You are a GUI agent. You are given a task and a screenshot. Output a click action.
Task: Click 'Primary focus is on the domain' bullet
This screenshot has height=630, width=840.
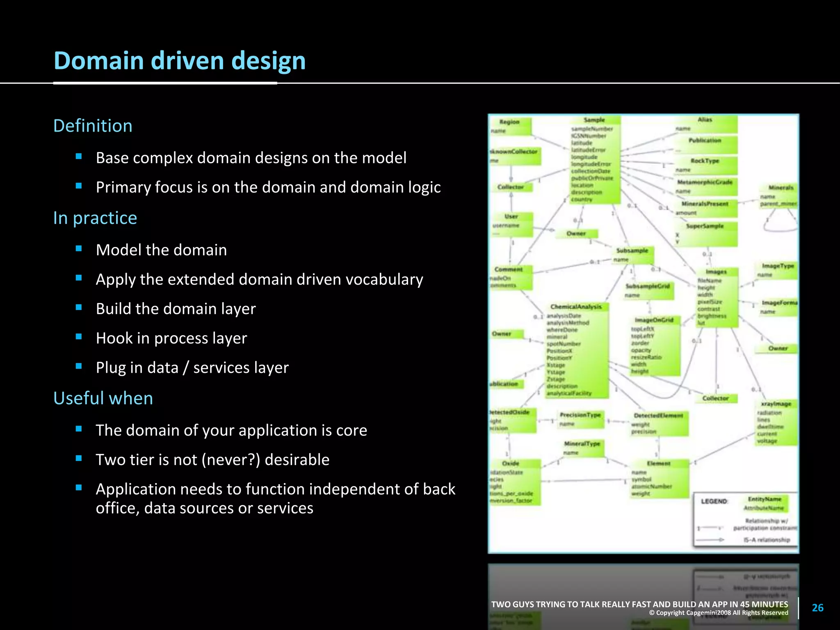coord(268,187)
